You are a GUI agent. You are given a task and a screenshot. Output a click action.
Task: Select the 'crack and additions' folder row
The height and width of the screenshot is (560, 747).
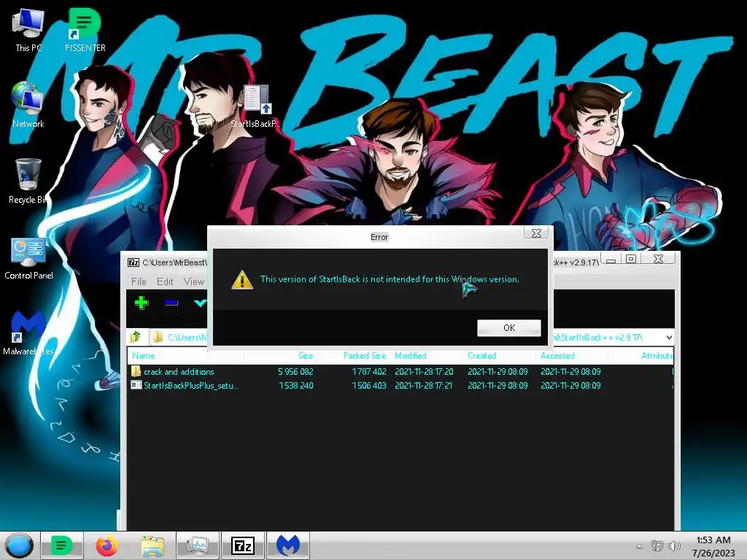point(401,371)
